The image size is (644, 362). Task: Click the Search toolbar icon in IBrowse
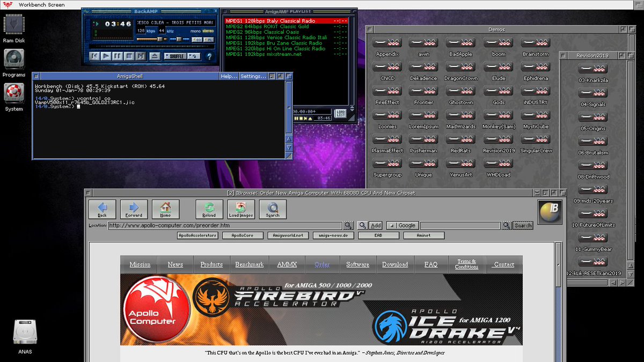click(x=273, y=209)
